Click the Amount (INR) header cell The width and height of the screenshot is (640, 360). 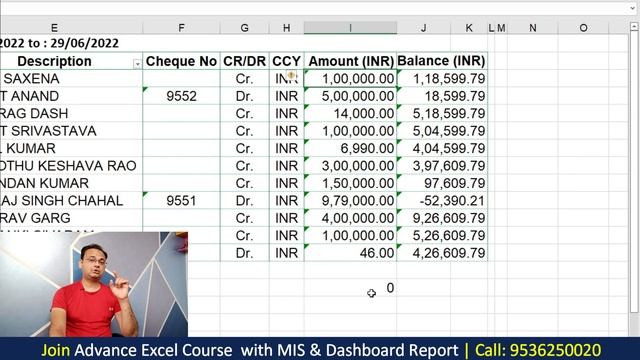[350, 61]
